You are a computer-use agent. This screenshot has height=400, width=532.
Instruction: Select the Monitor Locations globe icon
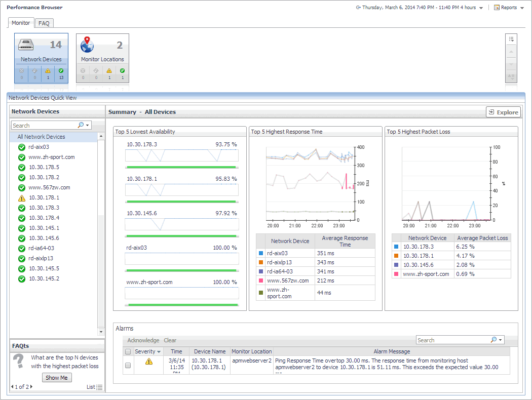point(87,45)
